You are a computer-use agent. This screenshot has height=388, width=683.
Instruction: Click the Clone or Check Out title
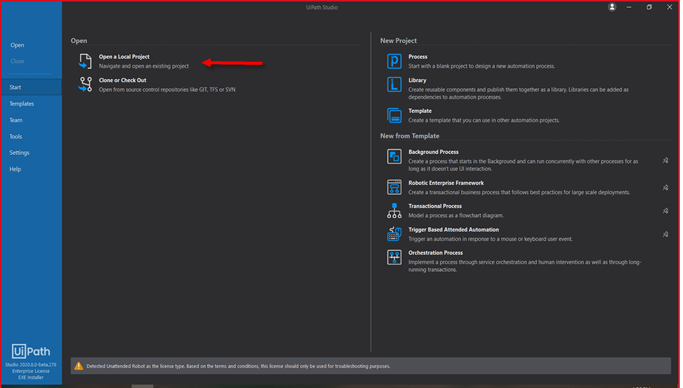(122, 80)
